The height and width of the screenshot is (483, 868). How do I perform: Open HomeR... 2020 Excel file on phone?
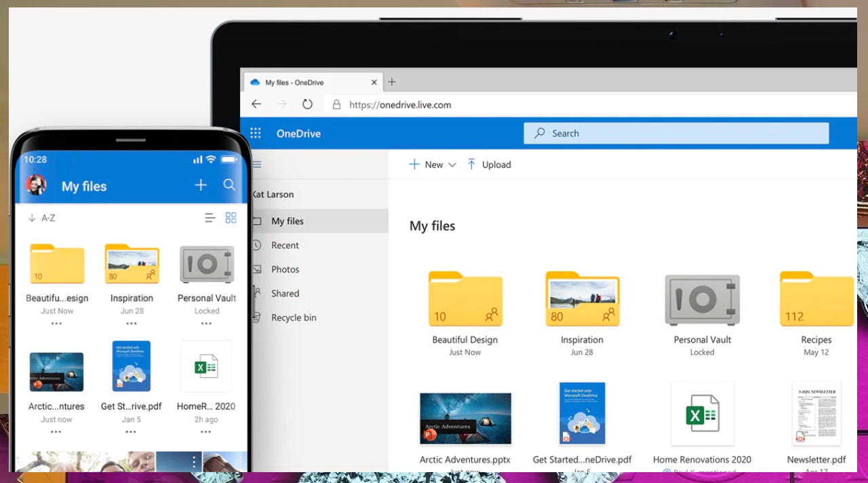pyautogui.click(x=206, y=366)
